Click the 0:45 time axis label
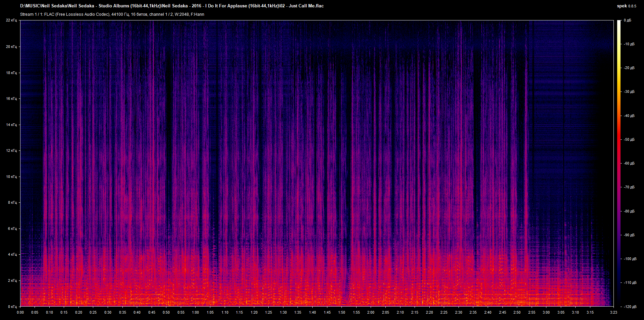 (x=152, y=312)
